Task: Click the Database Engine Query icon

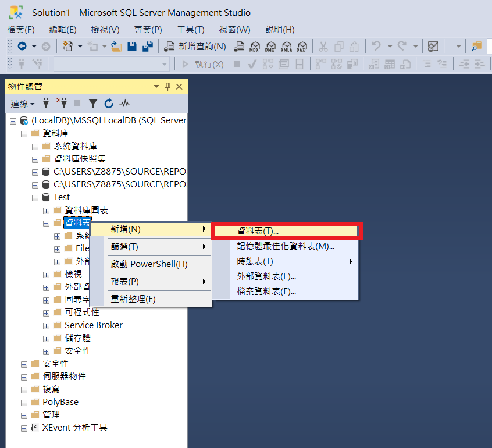Action: coord(239,47)
